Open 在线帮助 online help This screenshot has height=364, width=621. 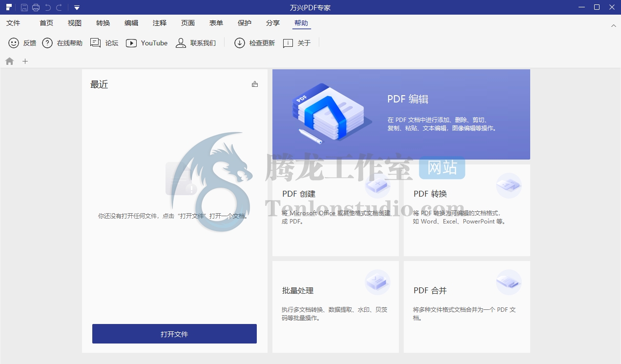click(62, 43)
